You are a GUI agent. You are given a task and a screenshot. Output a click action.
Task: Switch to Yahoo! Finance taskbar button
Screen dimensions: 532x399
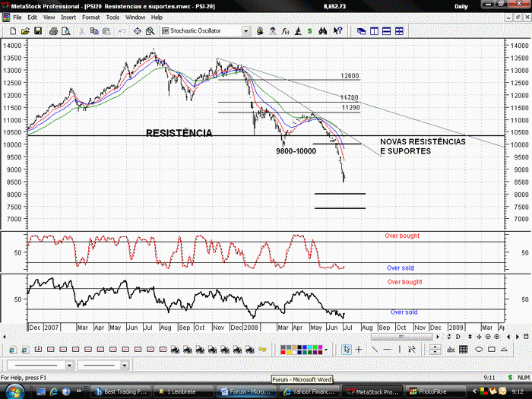(x=310, y=391)
